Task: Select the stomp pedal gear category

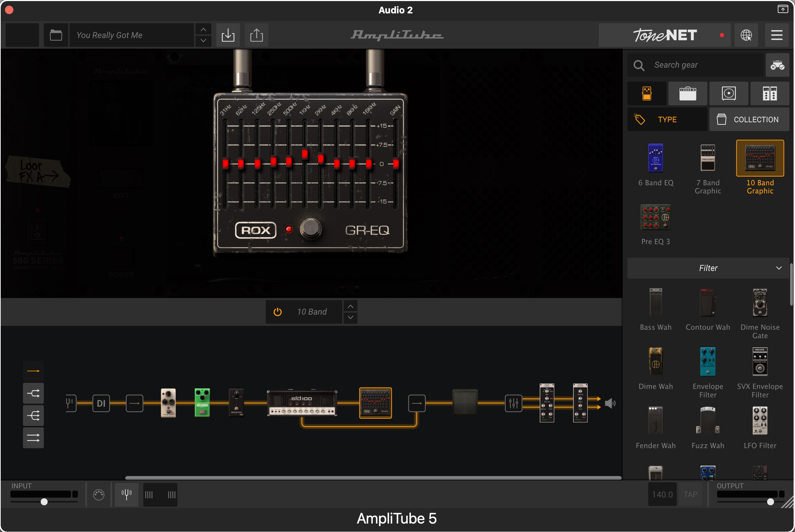Action: tap(647, 94)
